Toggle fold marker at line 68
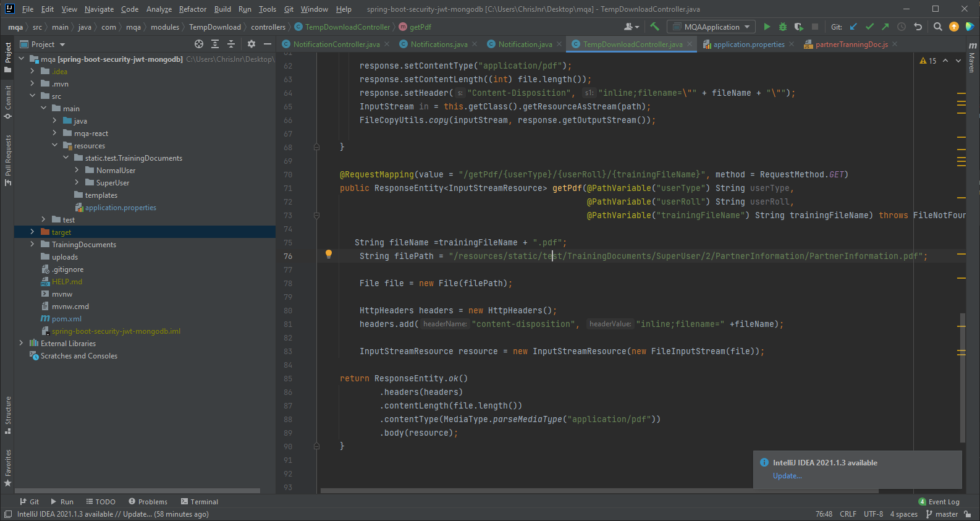This screenshot has width=980, height=521. tap(316, 147)
